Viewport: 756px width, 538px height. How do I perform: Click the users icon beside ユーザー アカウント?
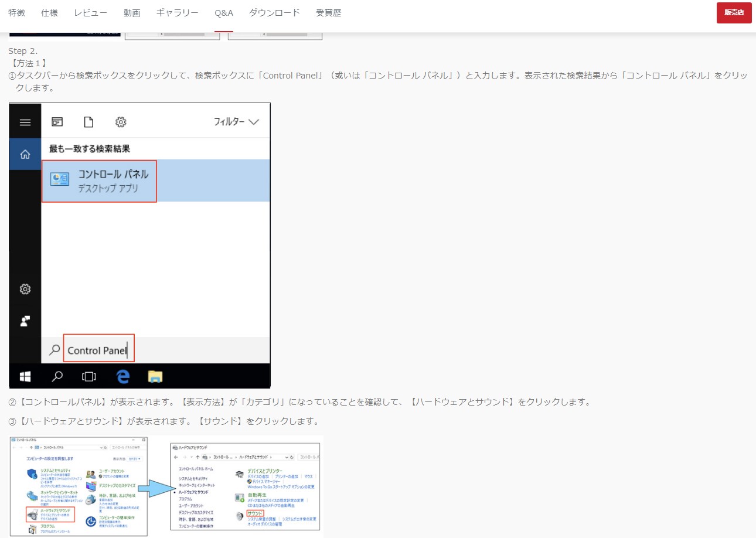[x=91, y=474]
